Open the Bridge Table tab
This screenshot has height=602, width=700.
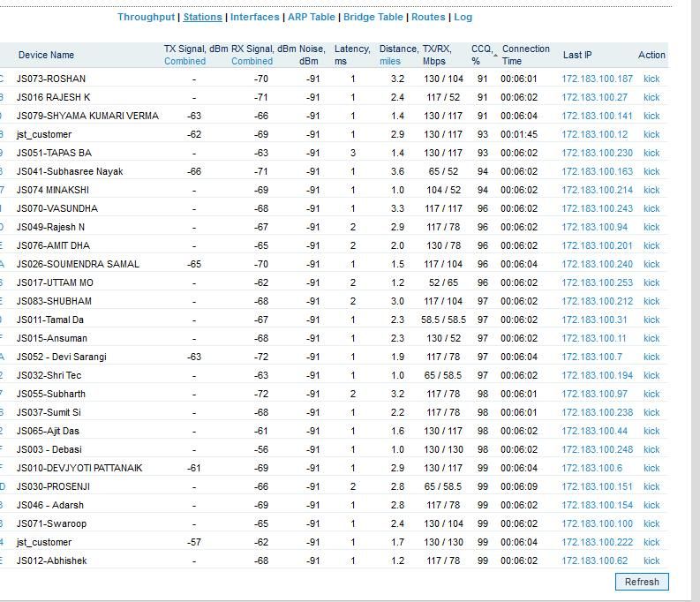(373, 17)
